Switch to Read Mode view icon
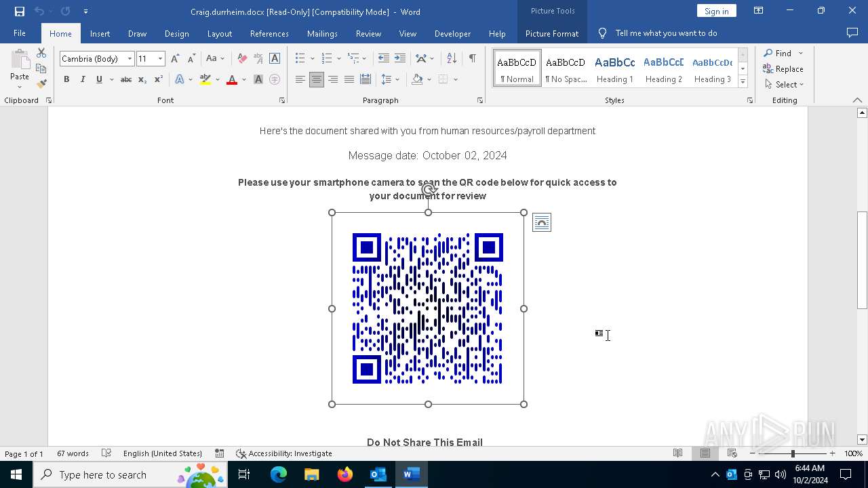This screenshot has height=488, width=868. coord(677,453)
